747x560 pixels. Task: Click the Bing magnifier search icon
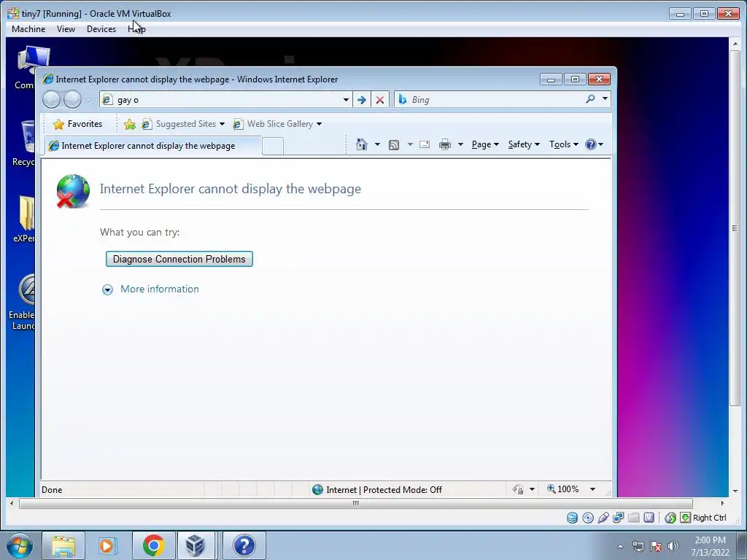coord(590,99)
